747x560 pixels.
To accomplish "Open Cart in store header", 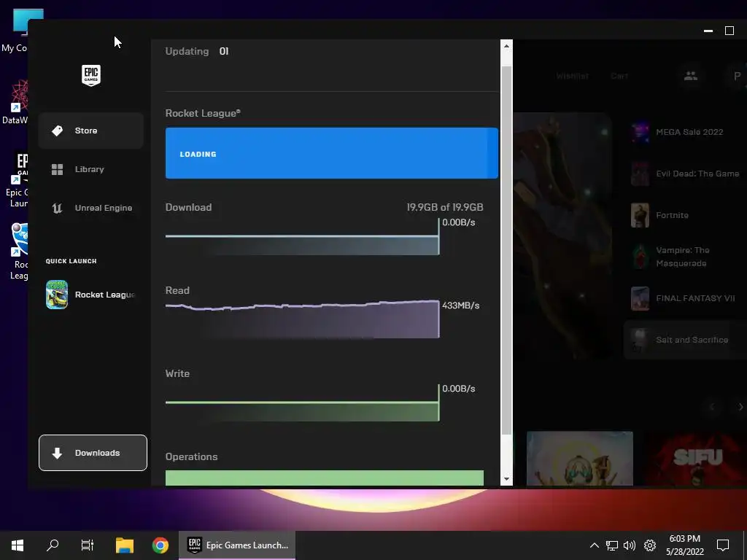I will [619, 76].
